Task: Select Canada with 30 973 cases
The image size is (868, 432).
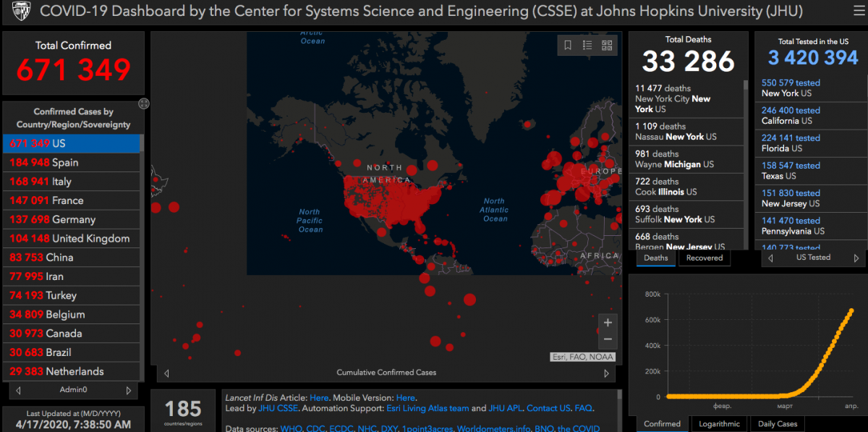Action: [x=72, y=334]
